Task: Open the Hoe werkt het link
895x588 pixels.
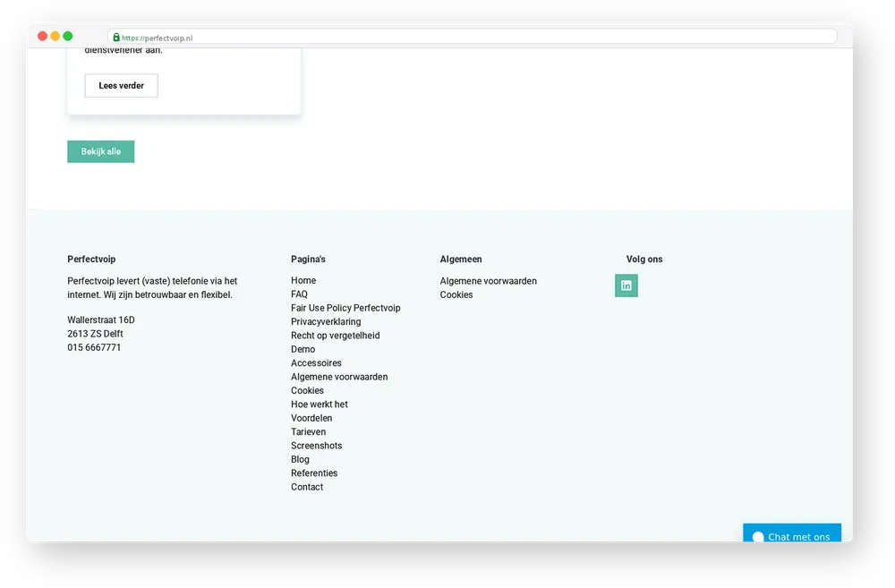Action: [320, 405]
